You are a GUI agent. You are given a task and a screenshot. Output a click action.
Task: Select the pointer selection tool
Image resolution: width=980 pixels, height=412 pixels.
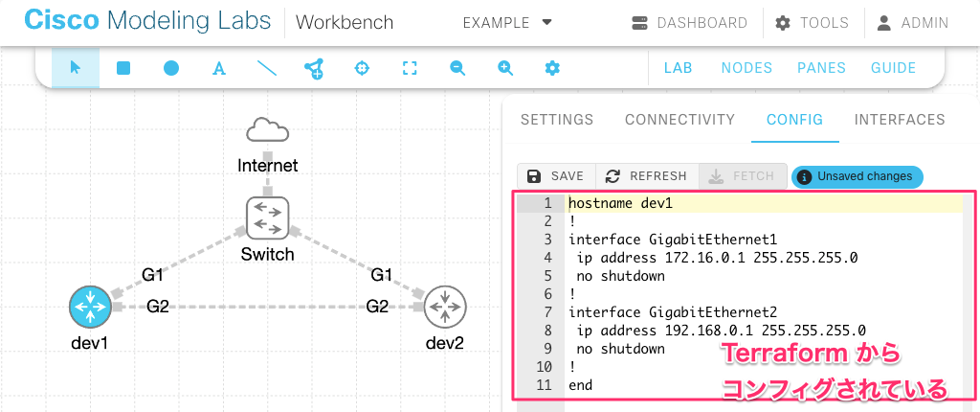[x=76, y=68]
